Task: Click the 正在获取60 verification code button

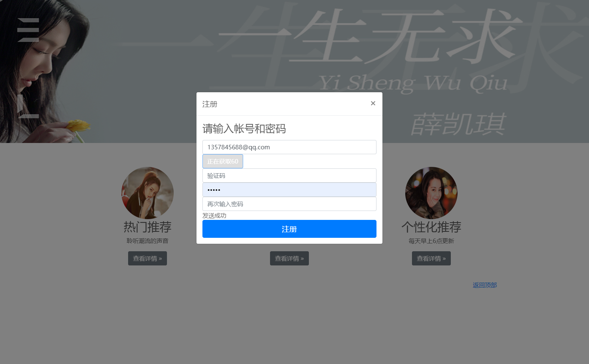Action: (223, 161)
